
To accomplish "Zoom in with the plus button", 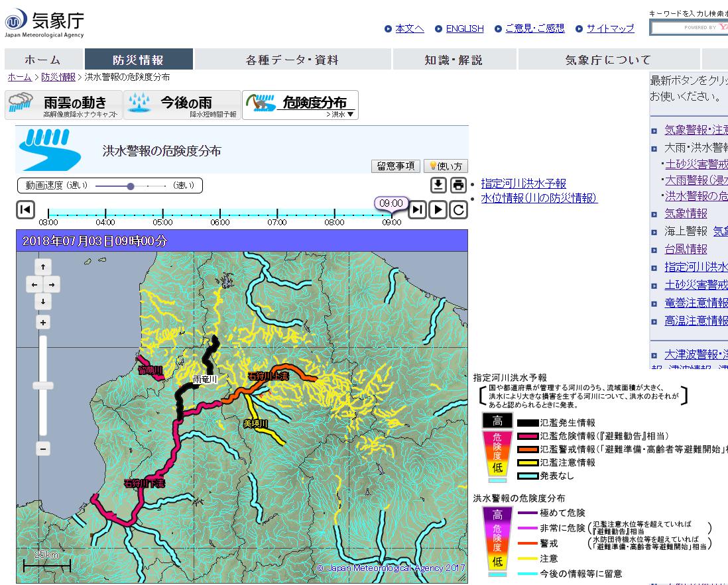I will [x=43, y=323].
